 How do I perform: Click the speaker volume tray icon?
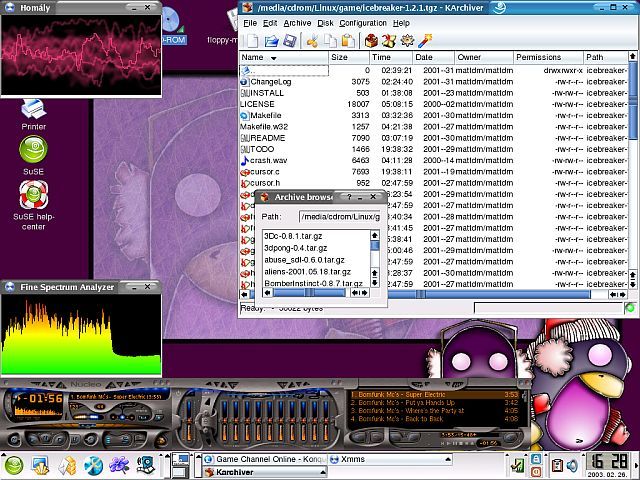(x=573, y=466)
